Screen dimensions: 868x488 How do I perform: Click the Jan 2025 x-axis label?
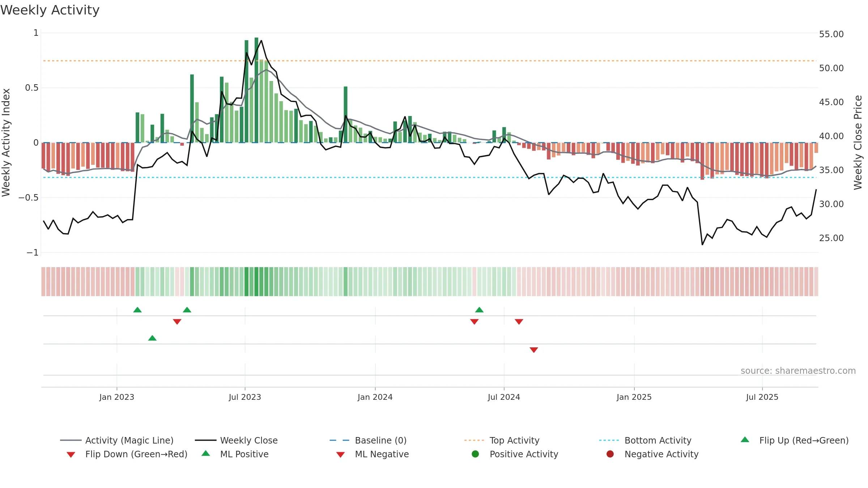click(x=634, y=397)
